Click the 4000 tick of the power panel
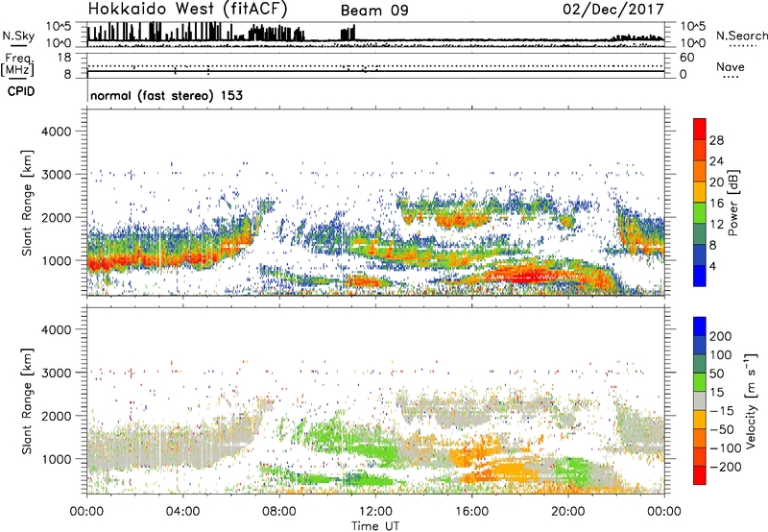The image size is (768, 532). [x=57, y=132]
